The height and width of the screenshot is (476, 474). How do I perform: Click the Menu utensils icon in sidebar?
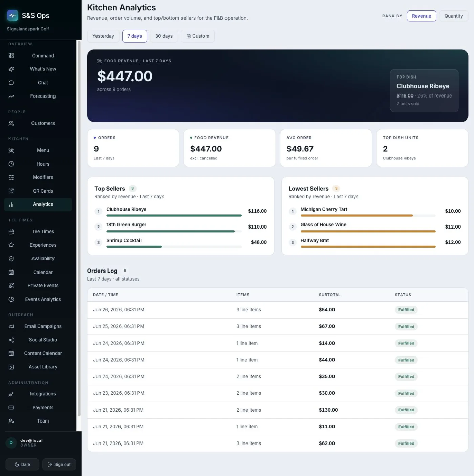pyautogui.click(x=11, y=150)
